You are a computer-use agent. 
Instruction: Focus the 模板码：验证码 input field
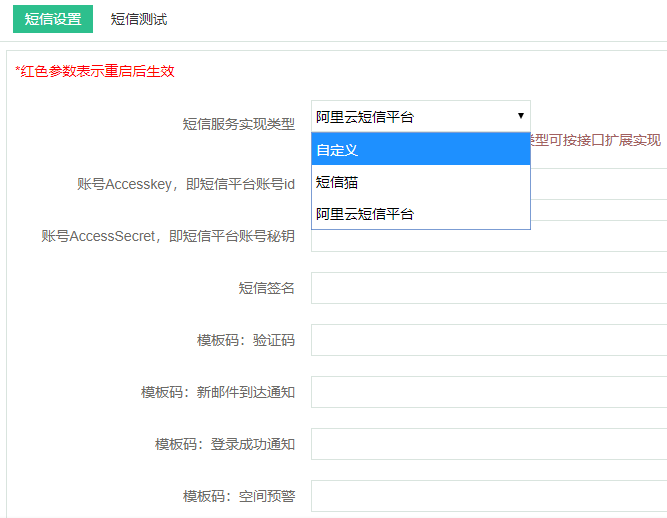pyautogui.click(x=489, y=340)
